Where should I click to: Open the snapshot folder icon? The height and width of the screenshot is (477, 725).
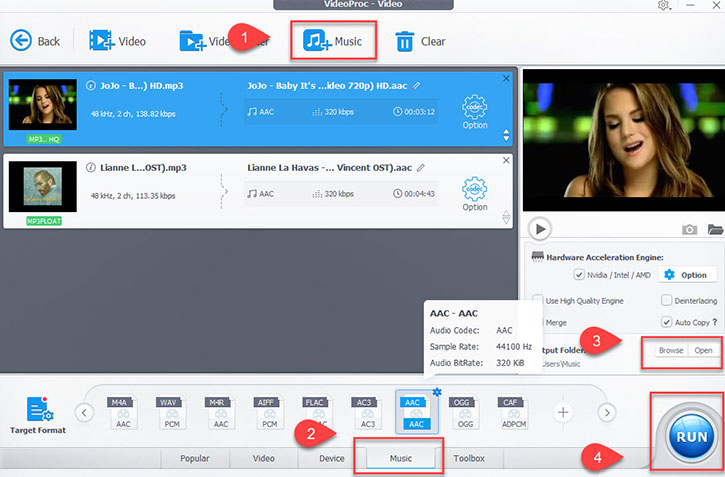click(715, 229)
